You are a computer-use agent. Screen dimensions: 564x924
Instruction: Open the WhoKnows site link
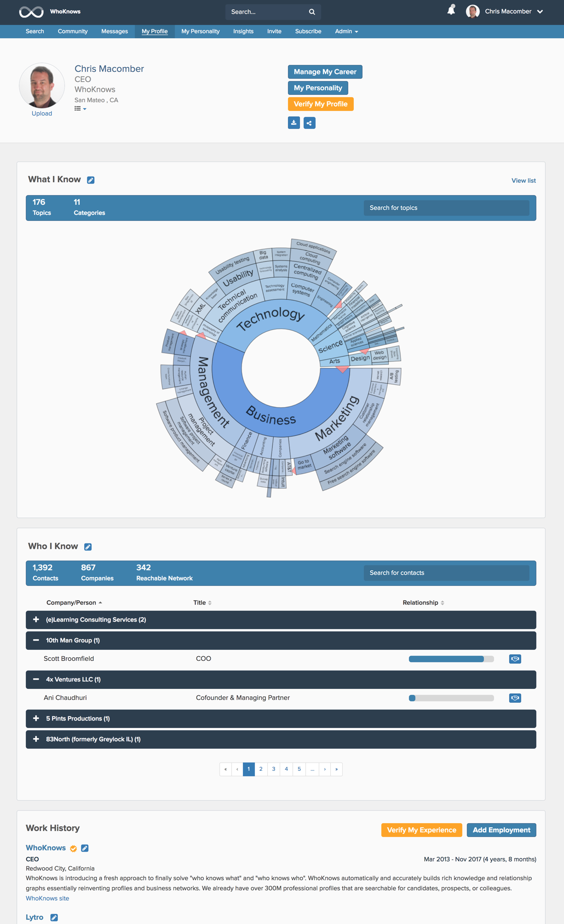point(47,898)
